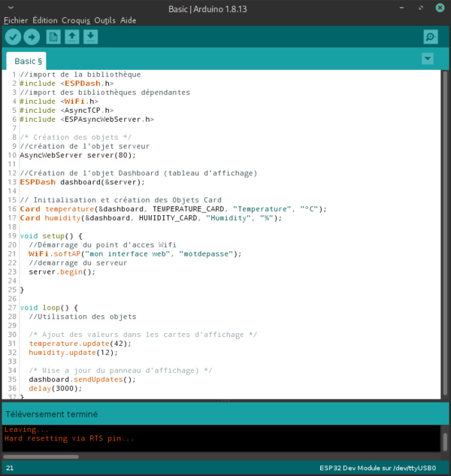Click the 'Card humidity' declaration line
Screen dimensions: 451x476
151,218
